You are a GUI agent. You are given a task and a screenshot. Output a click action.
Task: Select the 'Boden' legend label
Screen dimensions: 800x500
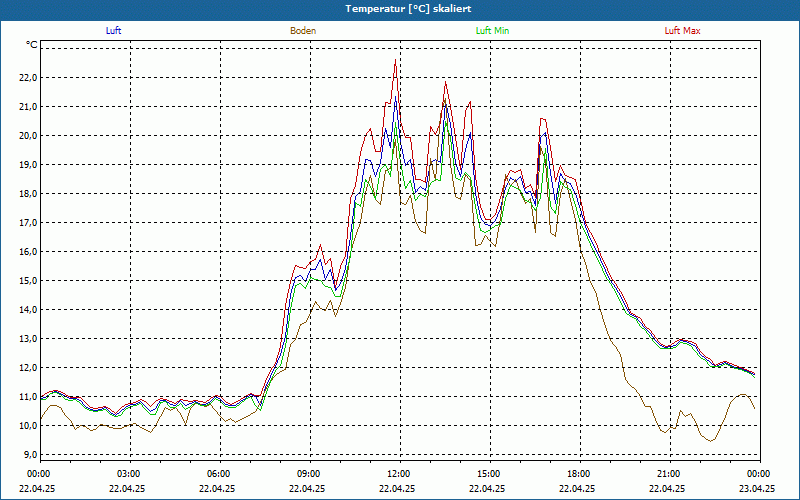point(303,31)
